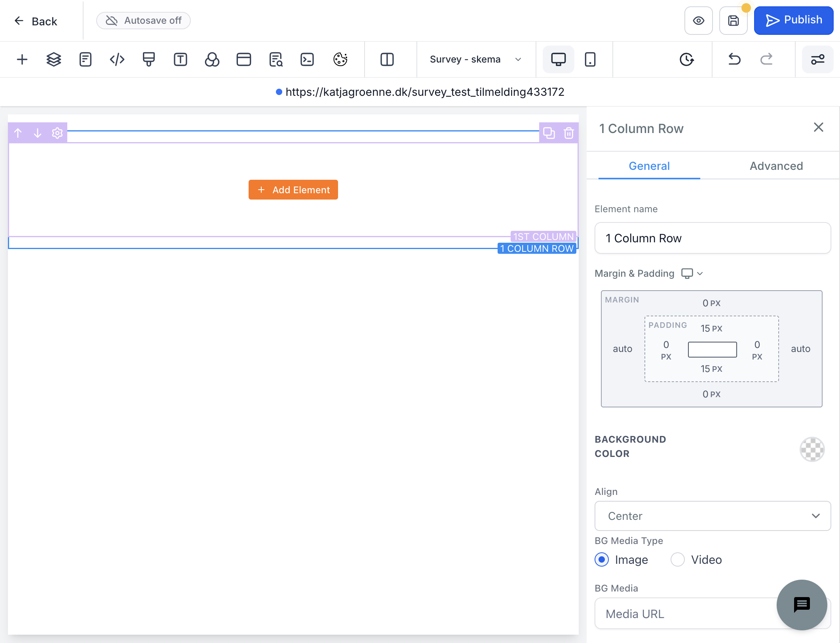Open the Survey - skema page dropdown
Screen dimensions: 840x643
click(475, 59)
